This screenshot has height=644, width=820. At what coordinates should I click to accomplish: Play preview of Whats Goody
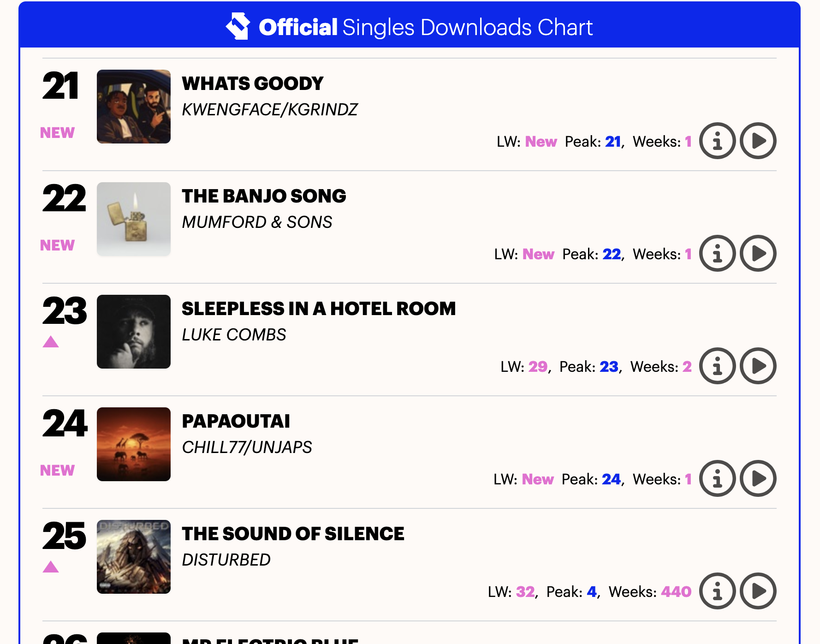click(x=758, y=141)
